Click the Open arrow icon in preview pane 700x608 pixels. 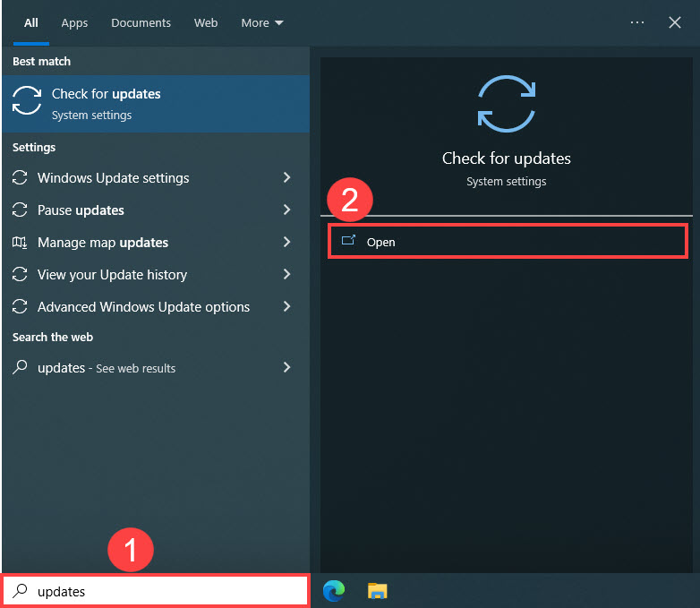348,241
